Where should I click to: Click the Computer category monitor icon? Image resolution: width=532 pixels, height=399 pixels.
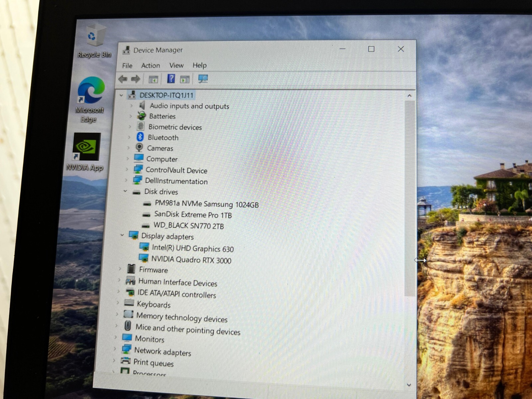coord(139,158)
